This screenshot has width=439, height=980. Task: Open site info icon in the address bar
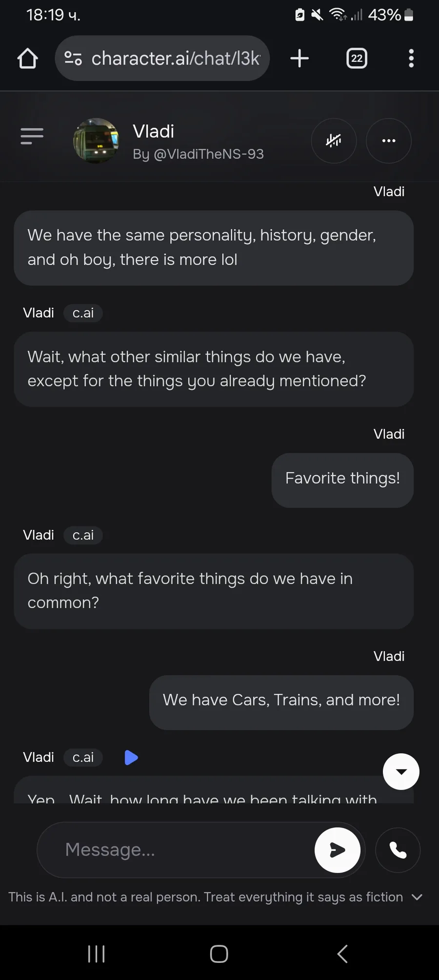pos(73,59)
